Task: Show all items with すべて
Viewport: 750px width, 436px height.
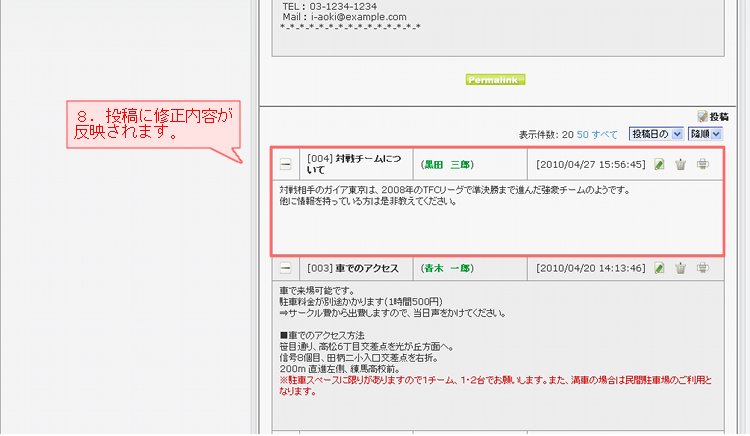Action: coord(605,135)
